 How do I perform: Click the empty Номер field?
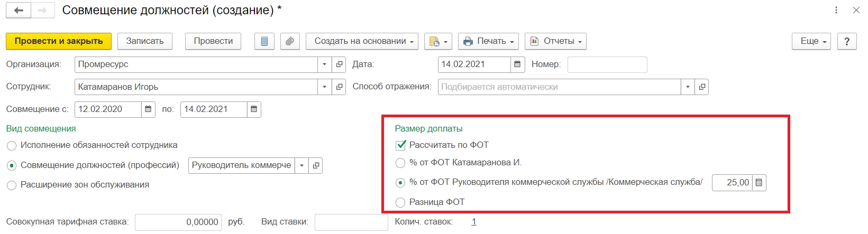click(x=607, y=64)
